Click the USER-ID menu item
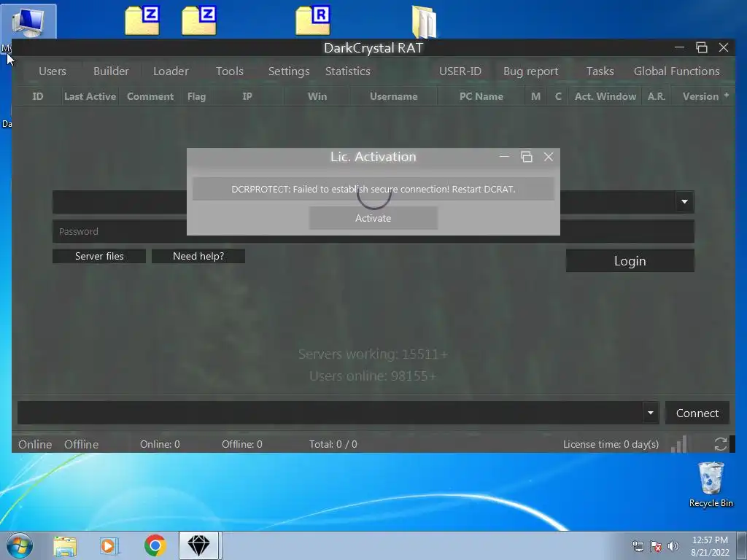Viewport: 747px width, 560px height. click(x=460, y=71)
